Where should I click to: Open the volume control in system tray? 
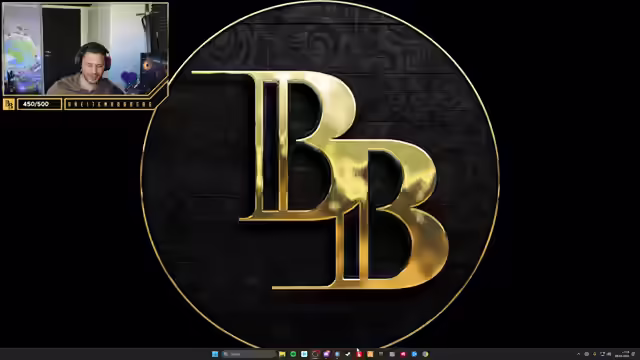[609, 354]
